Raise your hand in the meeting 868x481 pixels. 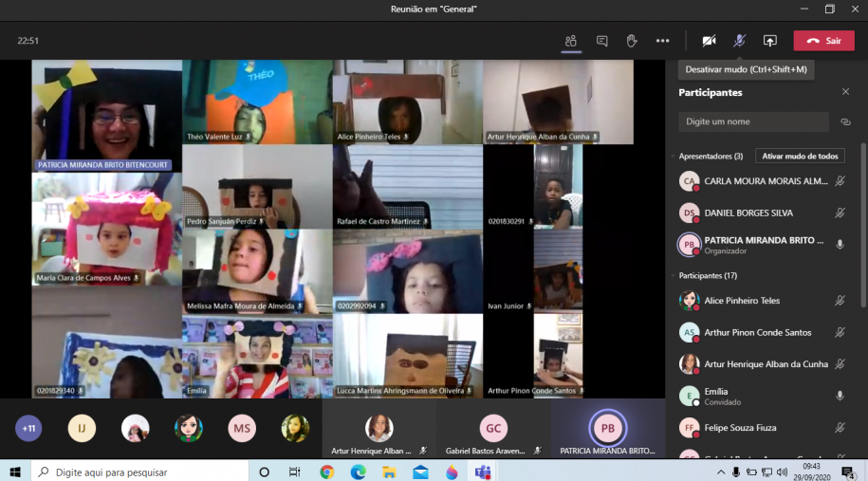(x=632, y=41)
